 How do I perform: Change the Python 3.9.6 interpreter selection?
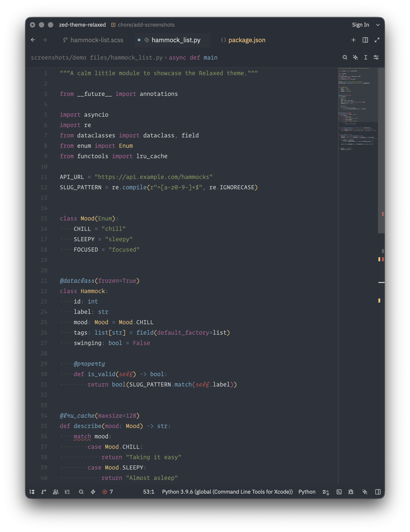tap(227, 492)
